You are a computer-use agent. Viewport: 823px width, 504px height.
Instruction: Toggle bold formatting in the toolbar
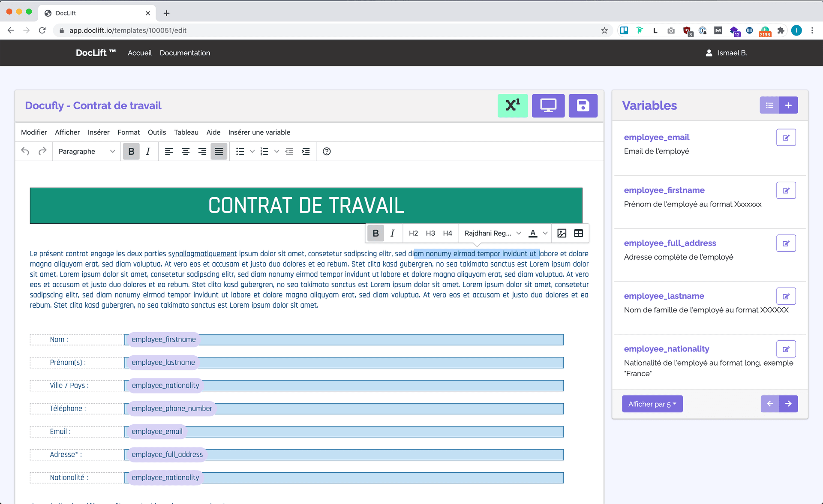click(131, 151)
